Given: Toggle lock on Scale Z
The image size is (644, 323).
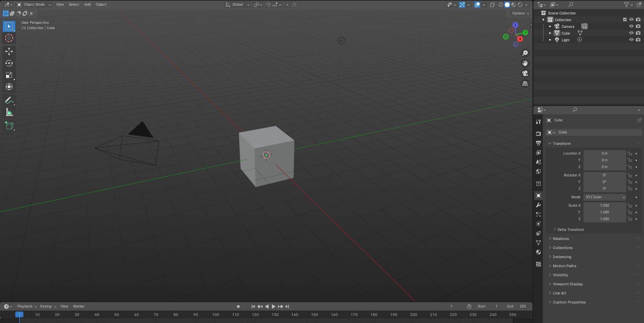Looking at the screenshot, I should (x=630, y=219).
